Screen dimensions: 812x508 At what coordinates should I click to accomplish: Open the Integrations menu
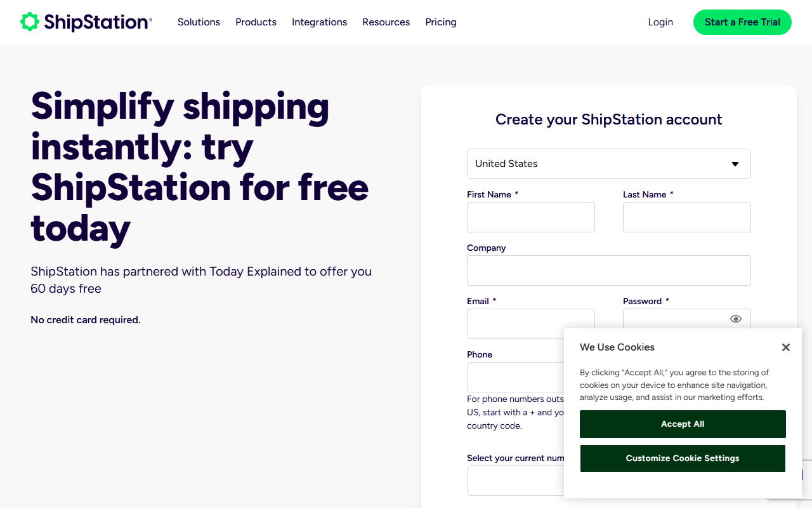[x=319, y=22]
